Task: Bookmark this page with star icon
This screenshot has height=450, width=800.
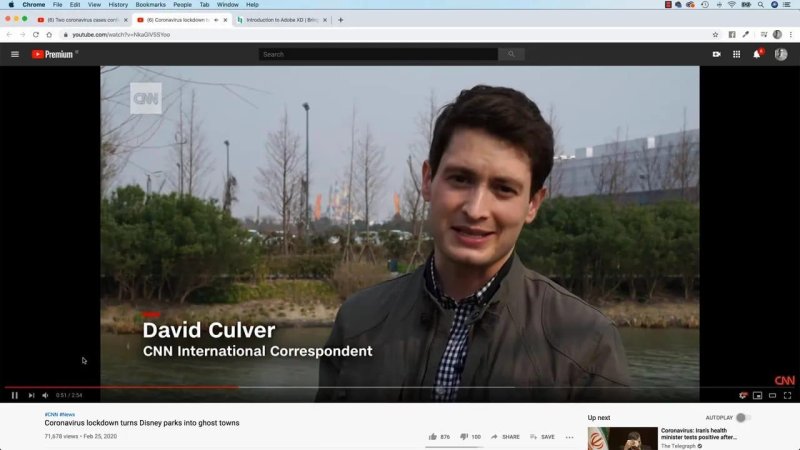Action: click(715, 35)
